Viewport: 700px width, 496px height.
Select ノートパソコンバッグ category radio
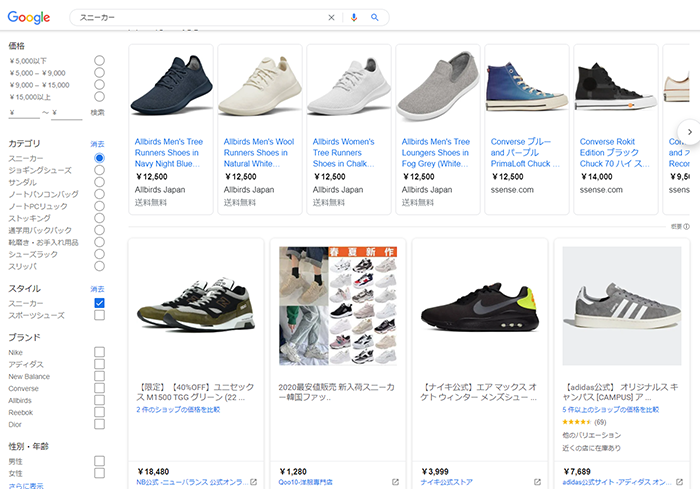point(99,194)
